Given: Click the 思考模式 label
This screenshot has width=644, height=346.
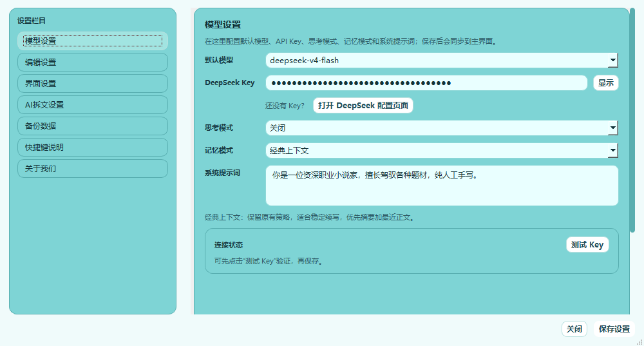Looking at the screenshot, I should tap(219, 128).
